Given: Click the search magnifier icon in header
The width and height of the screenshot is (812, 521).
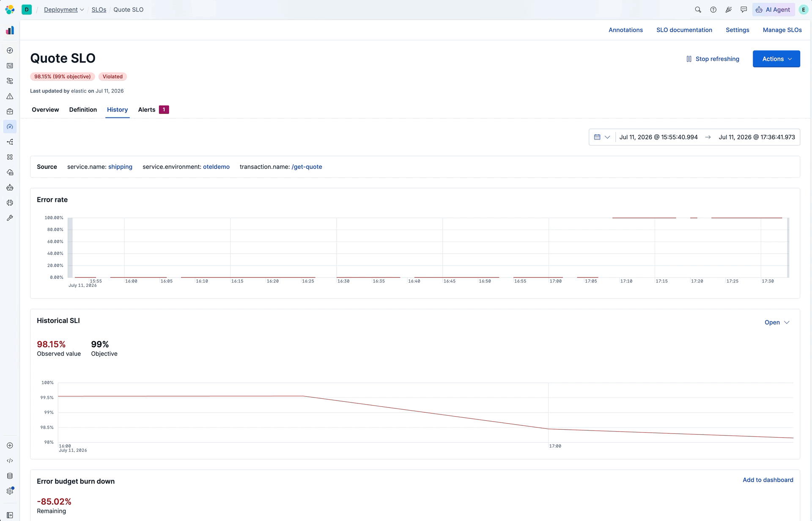Looking at the screenshot, I should pos(698,10).
